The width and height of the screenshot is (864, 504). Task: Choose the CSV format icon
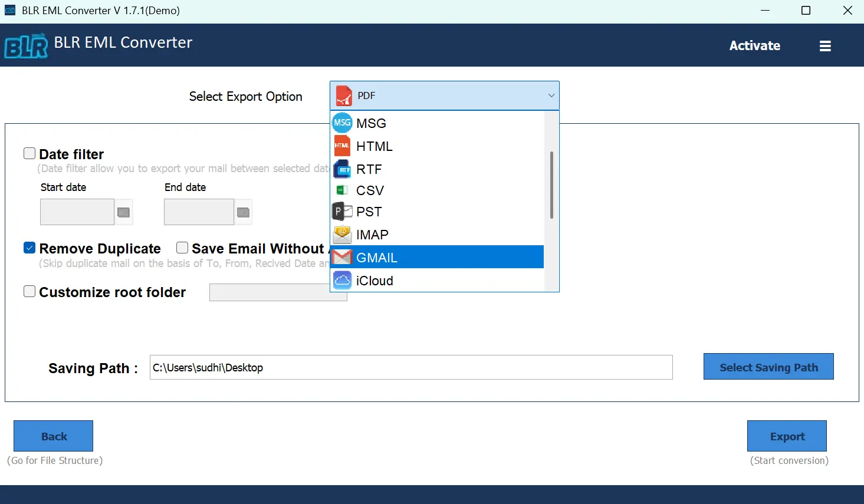pos(342,190)
